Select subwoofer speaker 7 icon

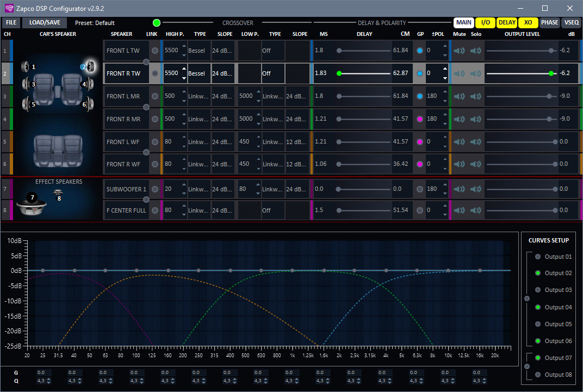pyautogui.click(x=32, y=204)
